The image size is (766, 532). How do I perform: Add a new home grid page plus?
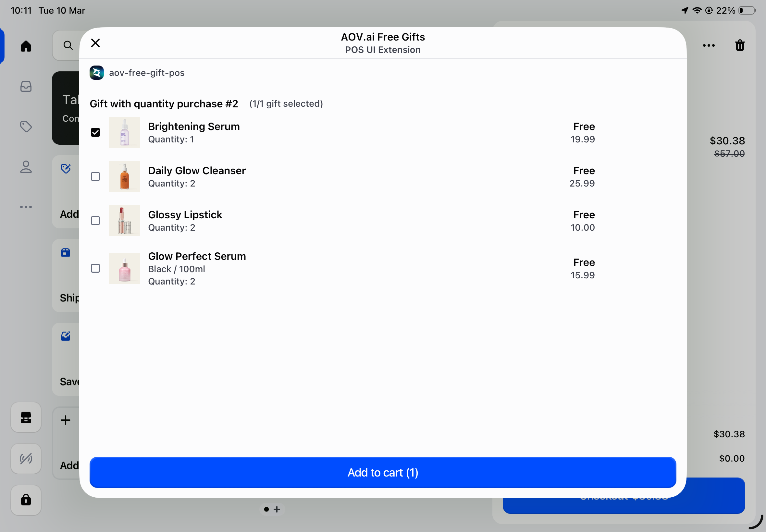point(277,509)
